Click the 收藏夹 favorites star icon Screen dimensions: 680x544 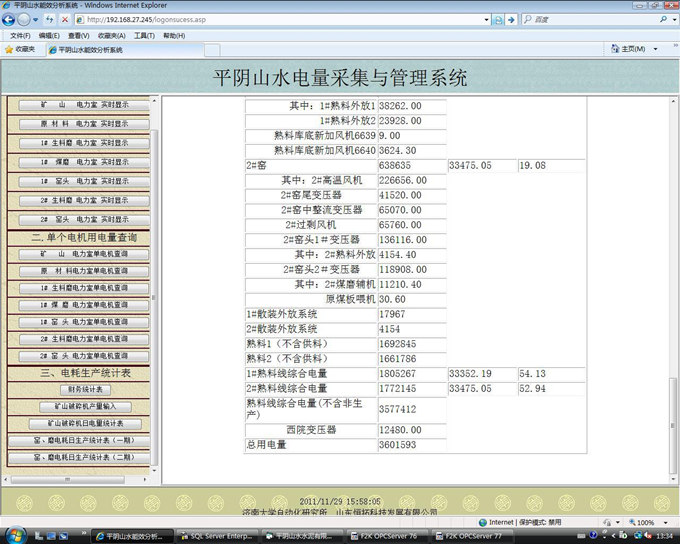(9, 49)
